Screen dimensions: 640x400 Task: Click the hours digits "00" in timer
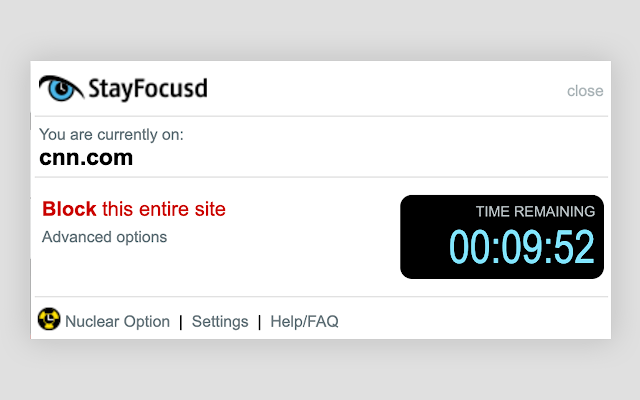tap(470, 247)
